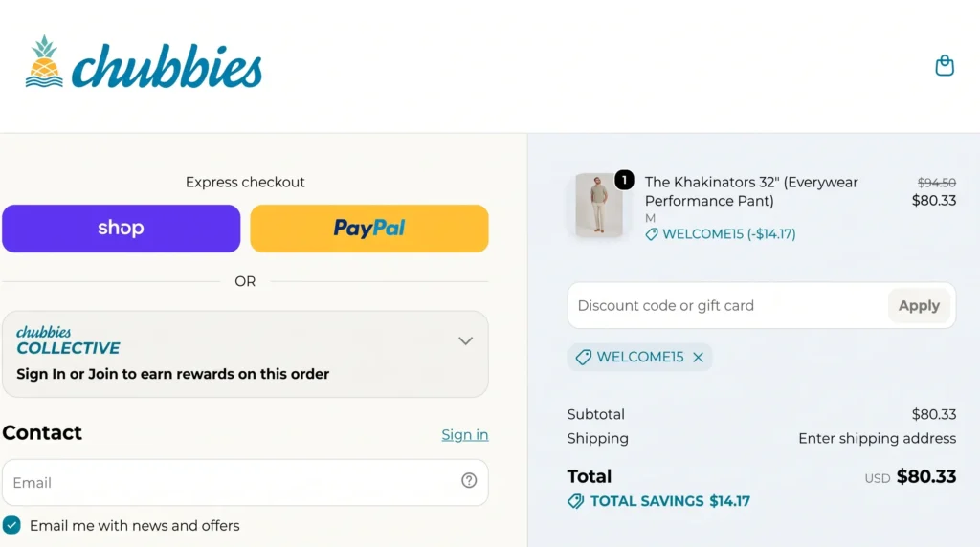The height and width of the screenshot is (547, 980).
Task: Click the Apply discount button
Action: coord(919,305)
